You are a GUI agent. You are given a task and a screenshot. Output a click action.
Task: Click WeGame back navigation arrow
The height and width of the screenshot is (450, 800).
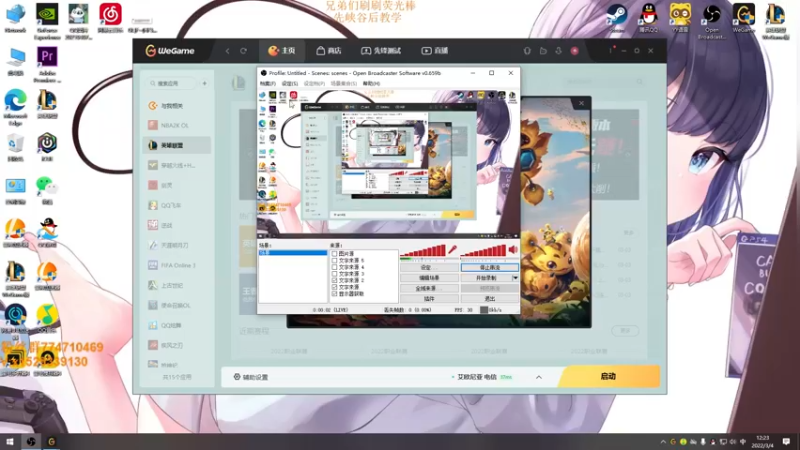[228, 51]
